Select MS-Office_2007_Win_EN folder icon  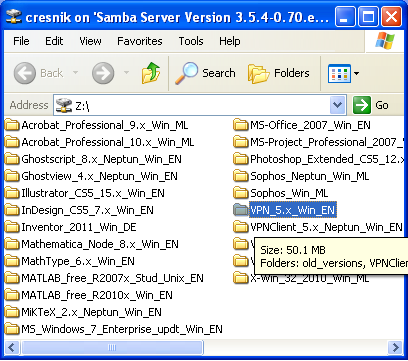pyautogui.click(x=241, y=125)
